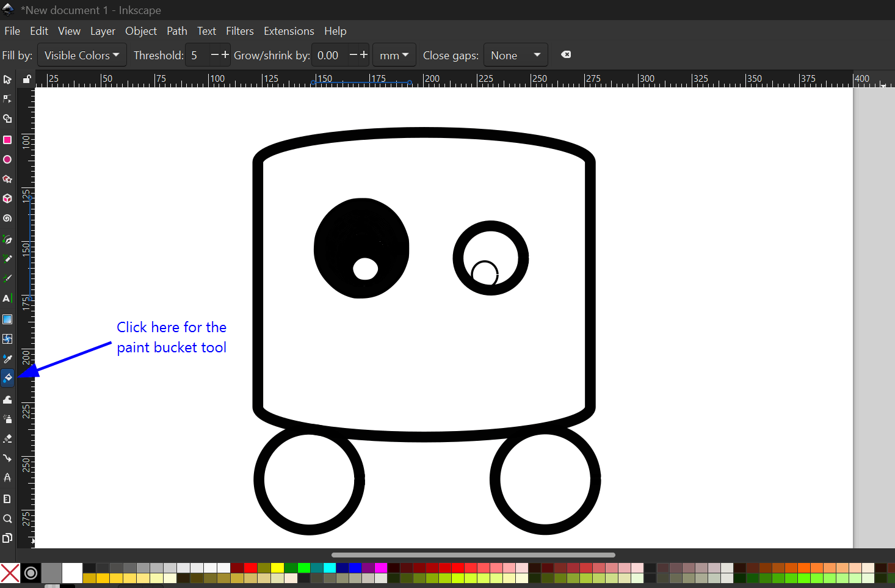Increase the Threshold value with plus
Viewport: 895px width, 588px height.
tap(225, 55)
